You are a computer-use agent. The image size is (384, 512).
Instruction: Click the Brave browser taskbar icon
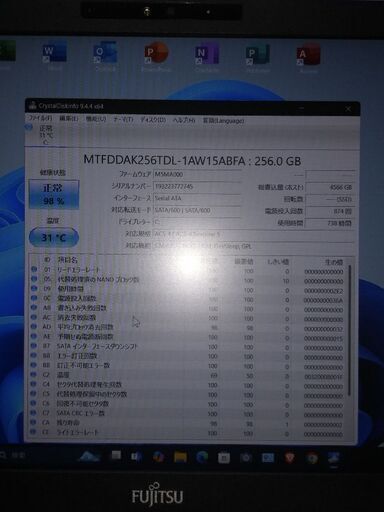(x=290, y=457)
